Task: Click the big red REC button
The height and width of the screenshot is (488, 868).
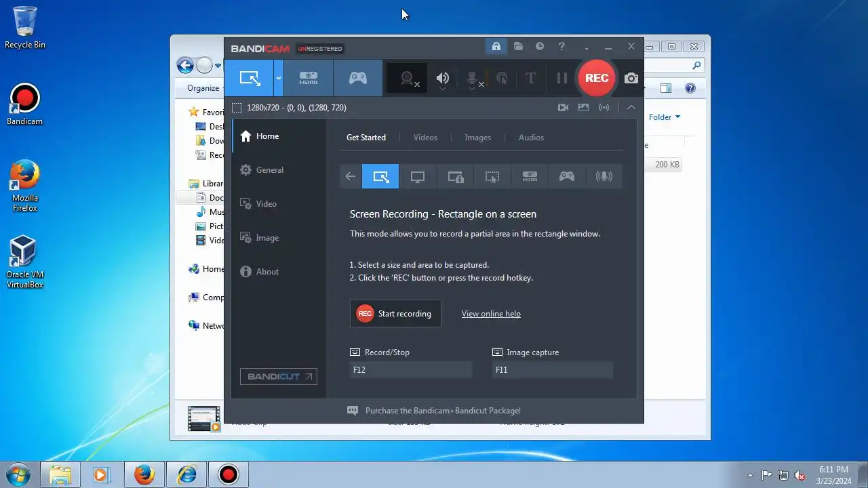Action: tap(597, 78)
